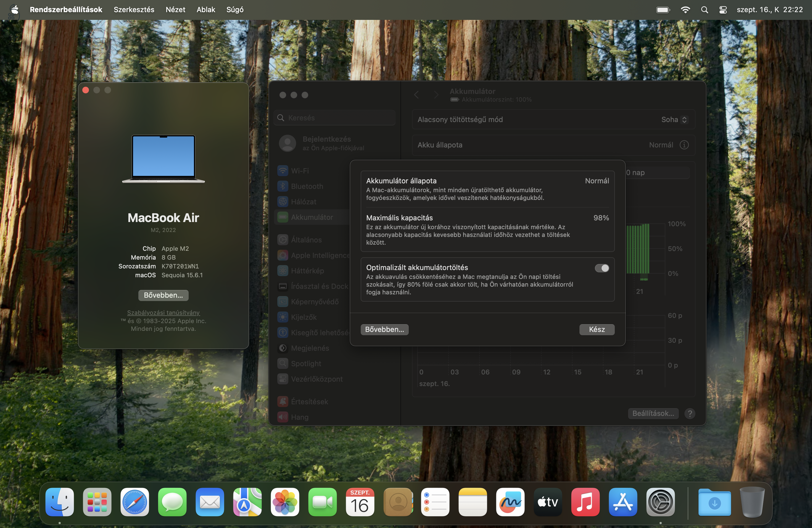Open Music app in the Dock
Viewport: 812px width, 528px height.
[586, 502]
